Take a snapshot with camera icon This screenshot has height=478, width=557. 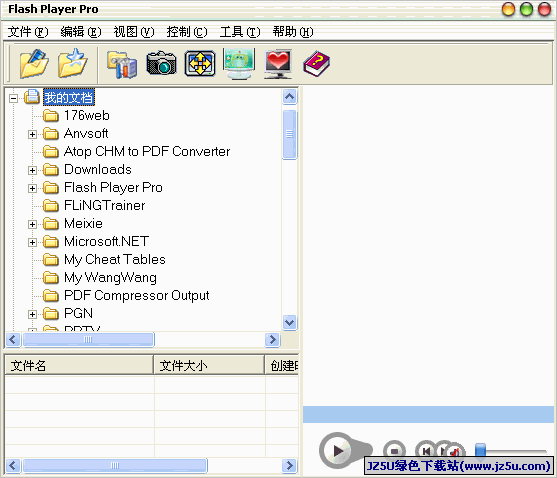161,63
